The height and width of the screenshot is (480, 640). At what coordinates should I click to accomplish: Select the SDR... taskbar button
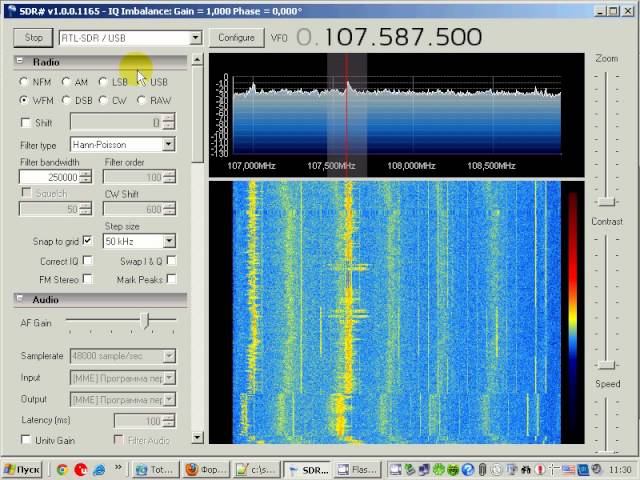pos(308,470)
